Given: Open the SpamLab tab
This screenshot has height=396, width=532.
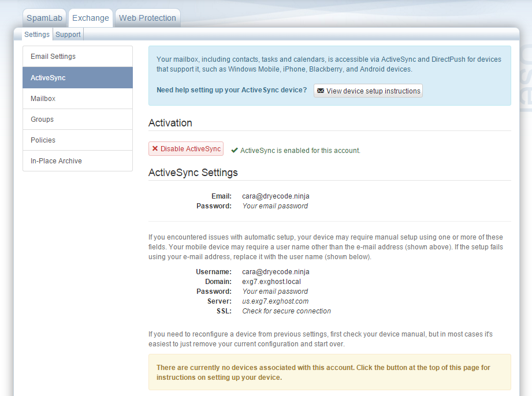Looking at the screenshot, I should pyautogui.click(x=44, y=18).
